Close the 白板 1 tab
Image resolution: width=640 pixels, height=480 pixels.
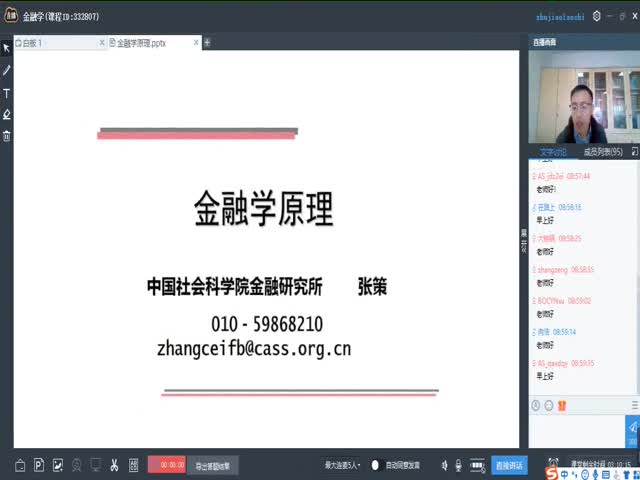pos(102,43)
